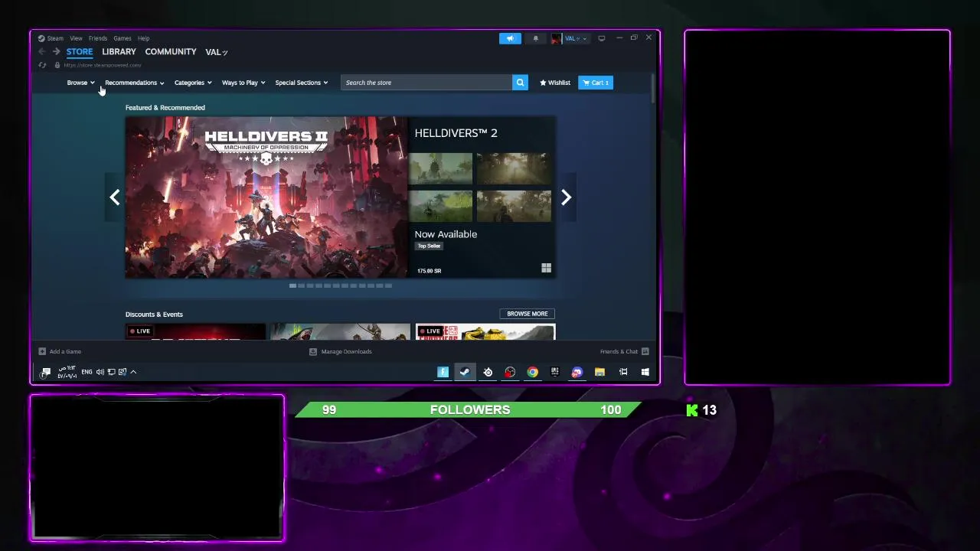Click the network tray icon

pyautogui.click(x=111, y=372)
